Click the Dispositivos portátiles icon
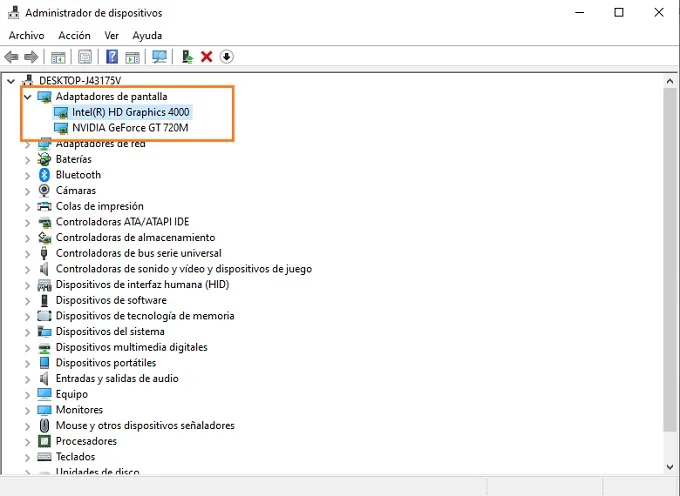The image size is (680, 496). click(x=44, y=363)
